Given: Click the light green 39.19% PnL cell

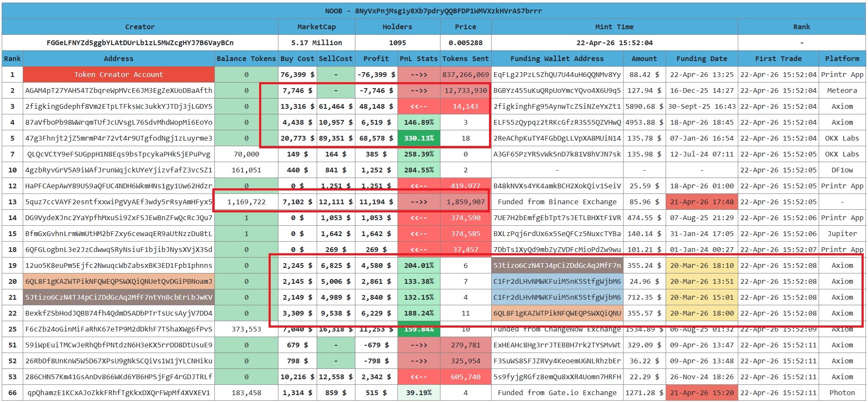Looking at the screenshot, I should 419,393.
